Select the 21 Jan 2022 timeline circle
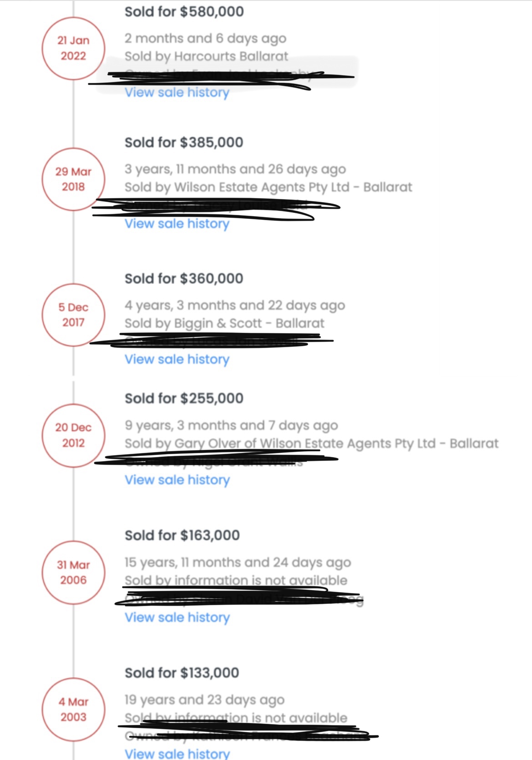The width and height of the screenshot is (532, 760). [x=73, y=48]
